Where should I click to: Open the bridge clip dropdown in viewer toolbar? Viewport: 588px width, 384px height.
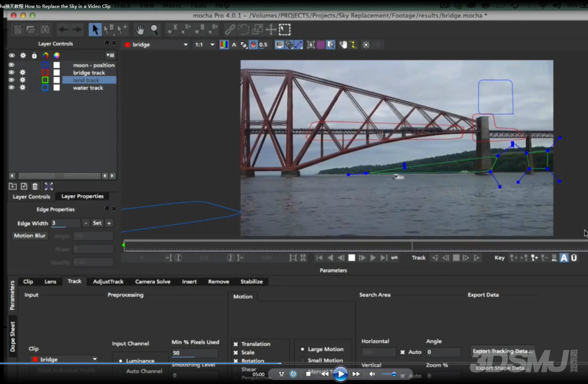click(156, 45)
